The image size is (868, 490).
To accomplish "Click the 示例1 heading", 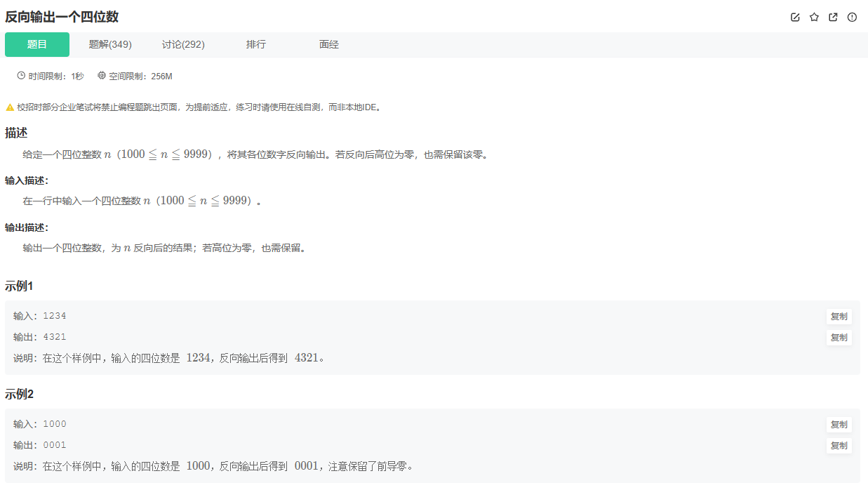I will click(x=19, y=286).
